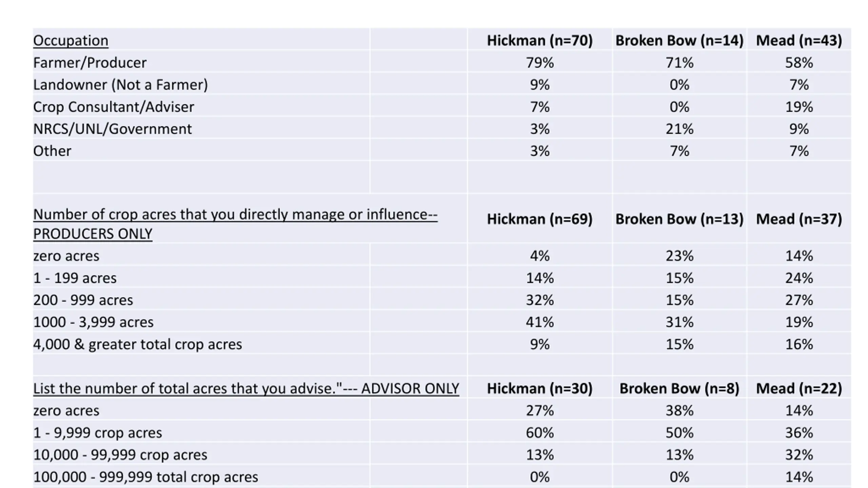Select the 4,000 & greater total crop acres label
Screen dimensions: 868x488
click(x=137, y=344)
